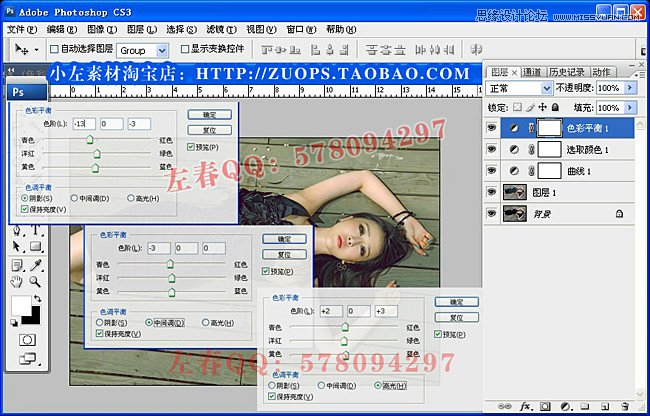Lock layer position with move-cross icon
The width and height of the screenshot is (650, 416).
pyautogui.click(x=542, y=107)
